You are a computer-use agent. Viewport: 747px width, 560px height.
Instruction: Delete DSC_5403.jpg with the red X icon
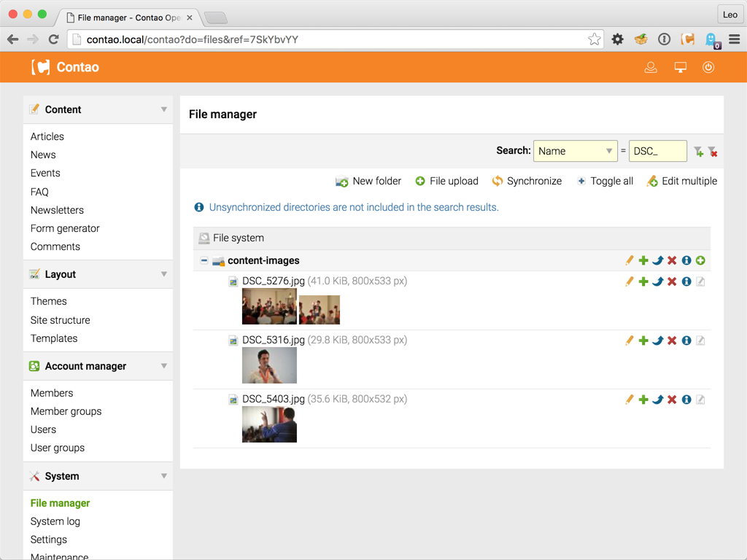(672, 400)
